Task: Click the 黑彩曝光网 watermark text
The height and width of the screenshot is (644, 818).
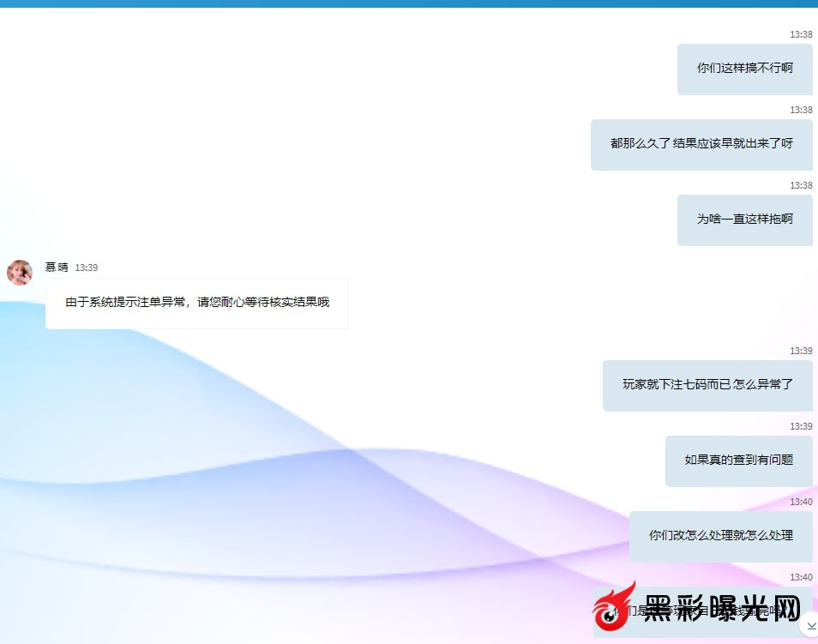Action: tap(721, 610)
